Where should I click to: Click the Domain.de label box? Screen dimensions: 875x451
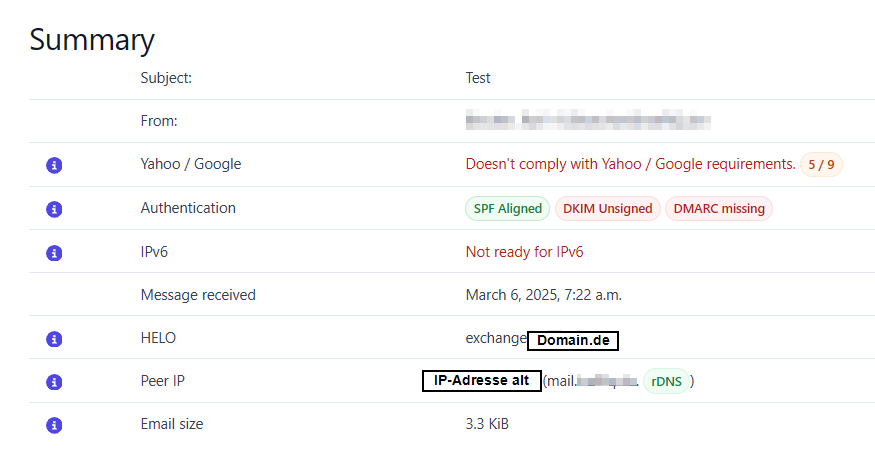coord(573,340)
